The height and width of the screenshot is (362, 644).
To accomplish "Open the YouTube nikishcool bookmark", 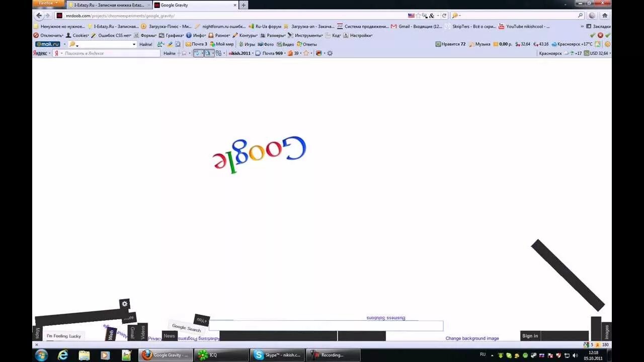I will click(524, 27).
